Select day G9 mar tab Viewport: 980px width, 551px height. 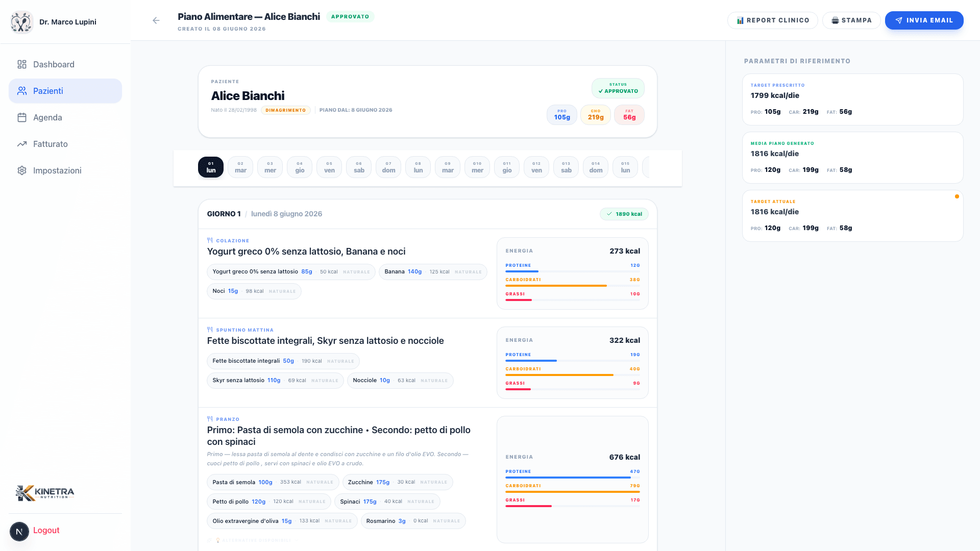coord(448,167)
